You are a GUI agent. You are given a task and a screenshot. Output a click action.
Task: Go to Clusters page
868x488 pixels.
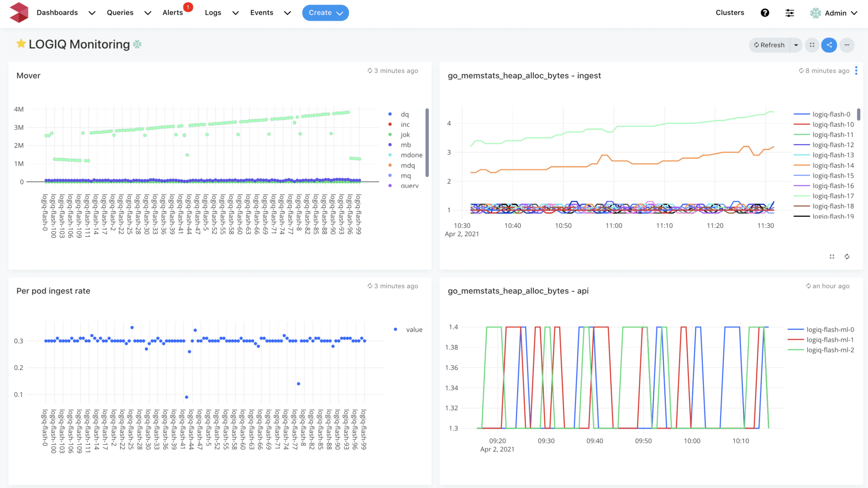click(730, 13)
